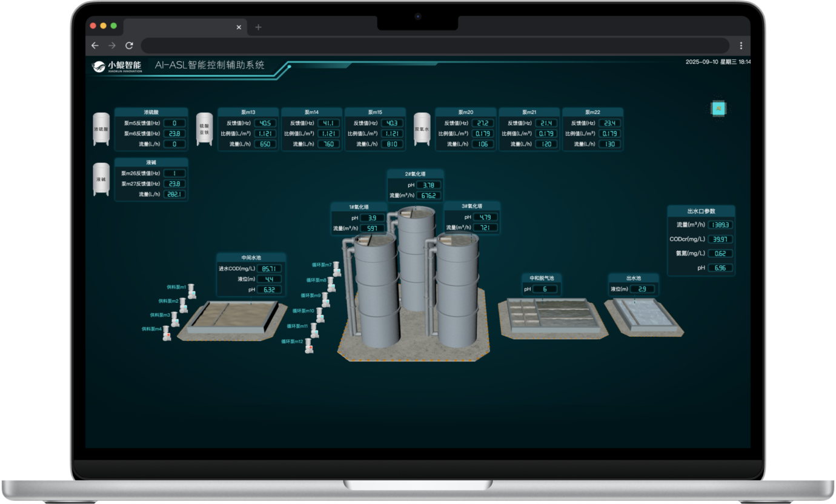Select the 双氧水 tank icon
The height and width of the screenshot is (504, 836).
(x=422, y=129)
